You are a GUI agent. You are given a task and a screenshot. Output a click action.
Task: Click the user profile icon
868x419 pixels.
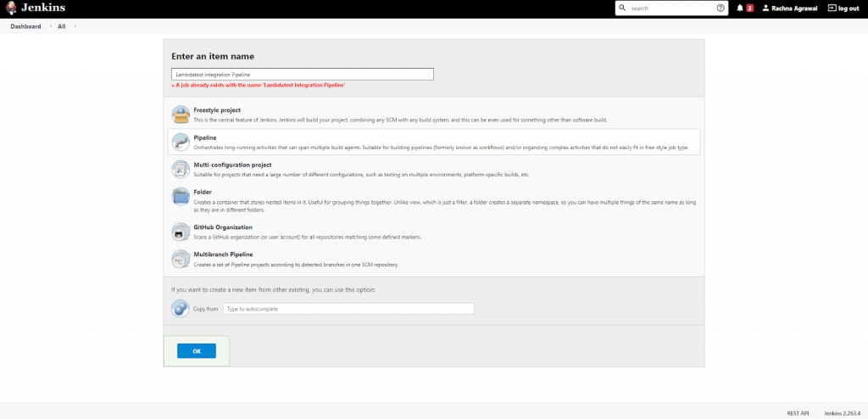pyautogui.click(x=765, y=8)
